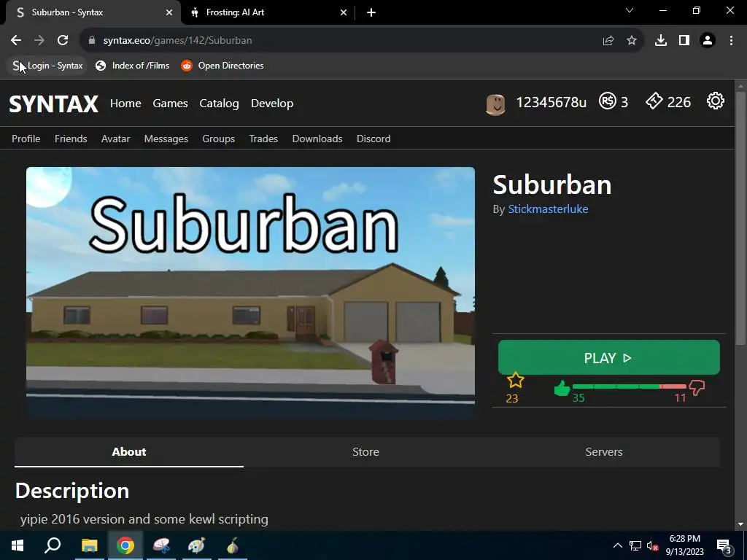This screenshot has width=747, height=560.
Task: Open creator Stickmasterluke profile
Action: (548, 209)
